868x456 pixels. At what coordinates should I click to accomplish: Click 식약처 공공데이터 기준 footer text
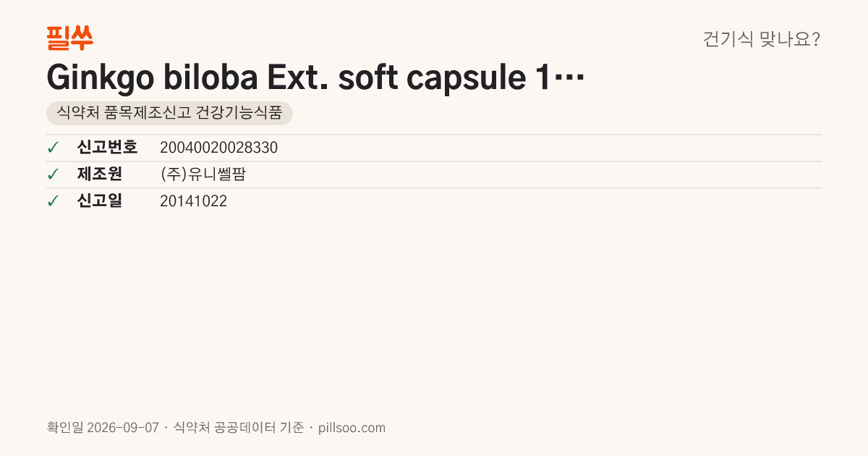(239, 428)
